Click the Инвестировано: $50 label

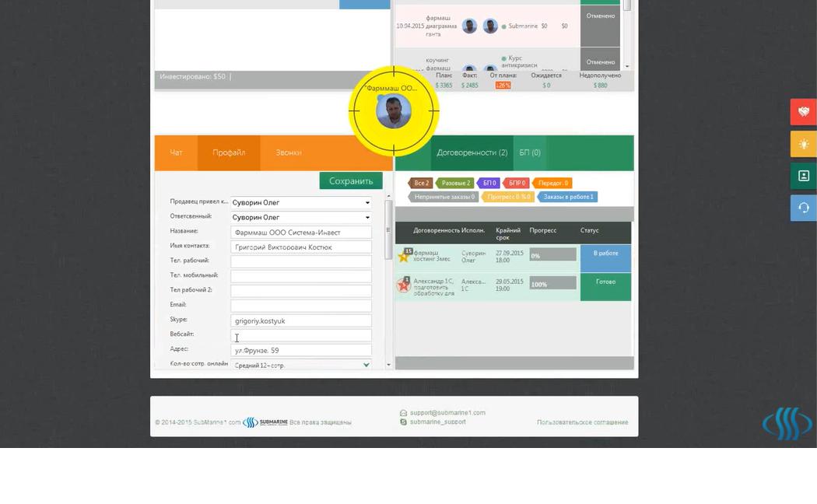tap(193, 76)
